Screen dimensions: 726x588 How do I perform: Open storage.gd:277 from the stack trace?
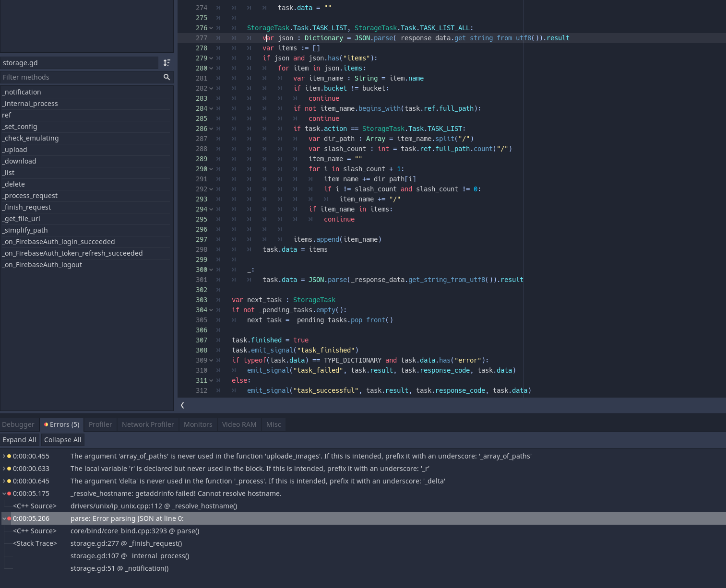126,543
